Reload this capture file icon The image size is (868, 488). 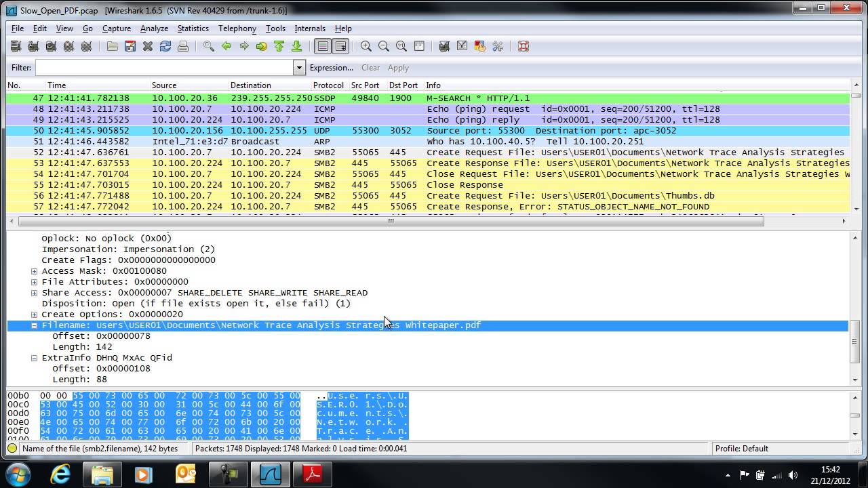(165, 46)
